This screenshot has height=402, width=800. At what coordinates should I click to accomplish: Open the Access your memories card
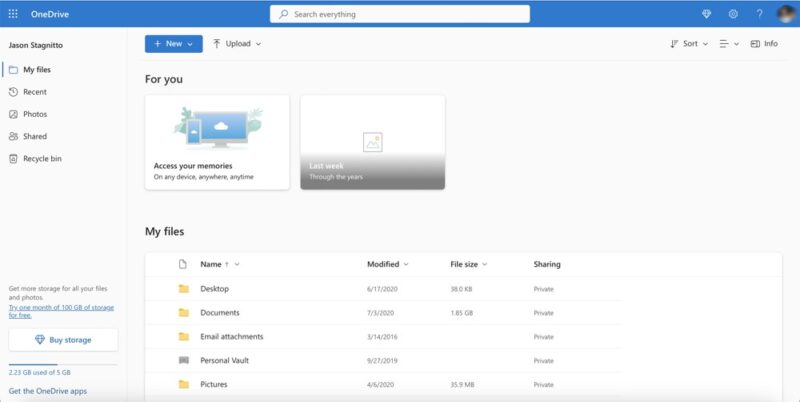(217, 142)
